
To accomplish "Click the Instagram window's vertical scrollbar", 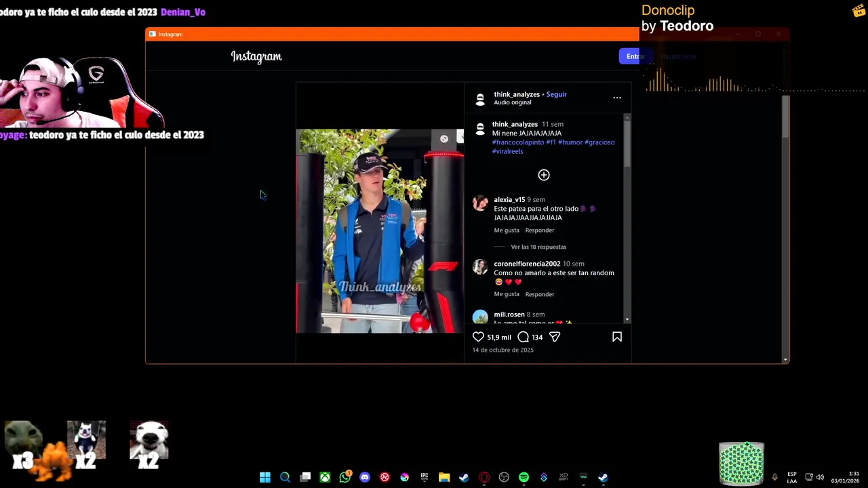I will [x=785, y=116].
